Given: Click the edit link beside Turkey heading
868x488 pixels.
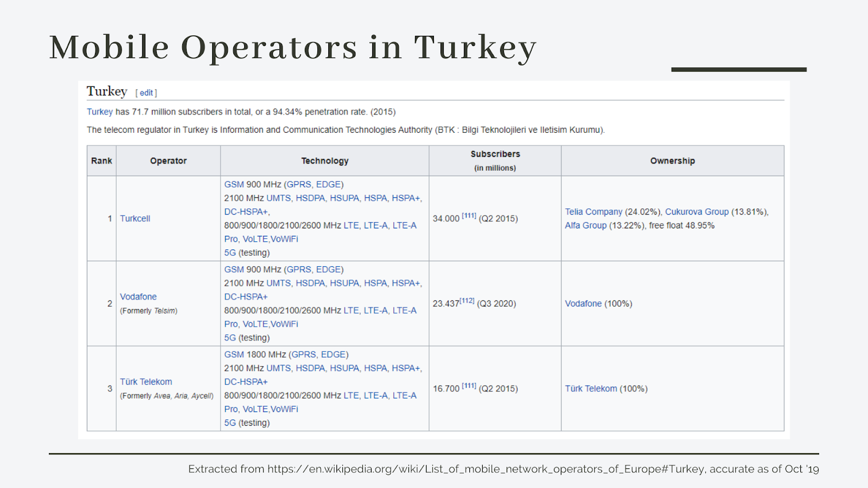Looking at the screenshot, I should coord(146,93).
